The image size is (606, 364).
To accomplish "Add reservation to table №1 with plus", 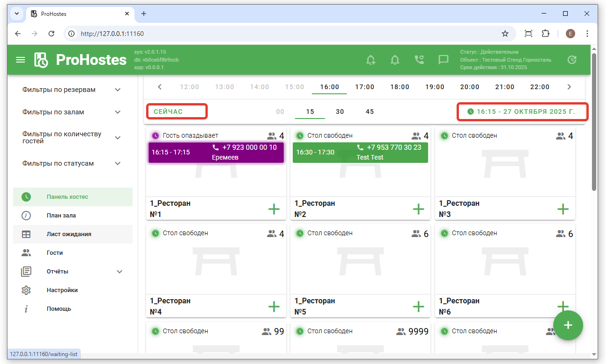I will (274, 209).
